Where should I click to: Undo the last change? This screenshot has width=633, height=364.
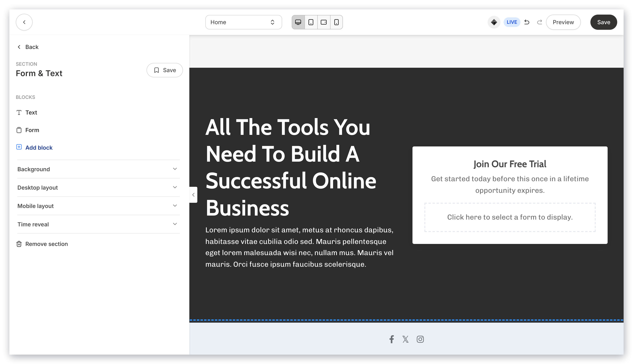click(527, 22)
